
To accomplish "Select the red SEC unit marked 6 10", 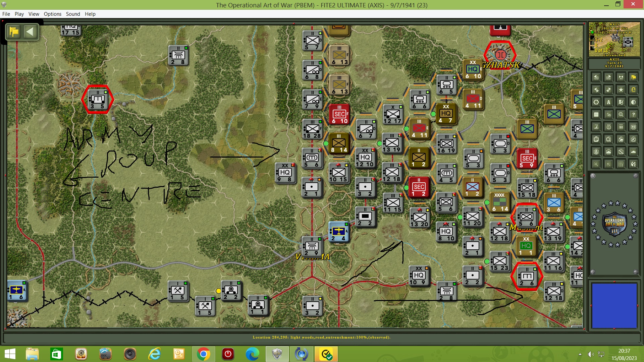I will (339, 114).
